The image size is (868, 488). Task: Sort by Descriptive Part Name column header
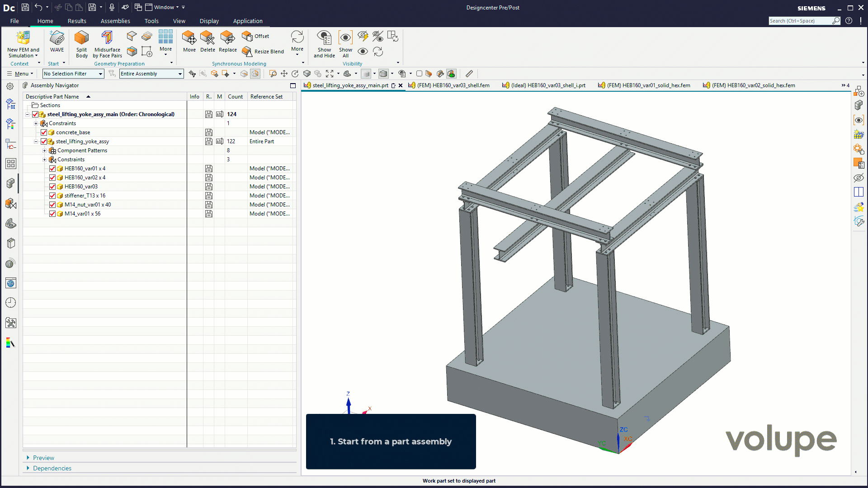click(x=52, y=97)
